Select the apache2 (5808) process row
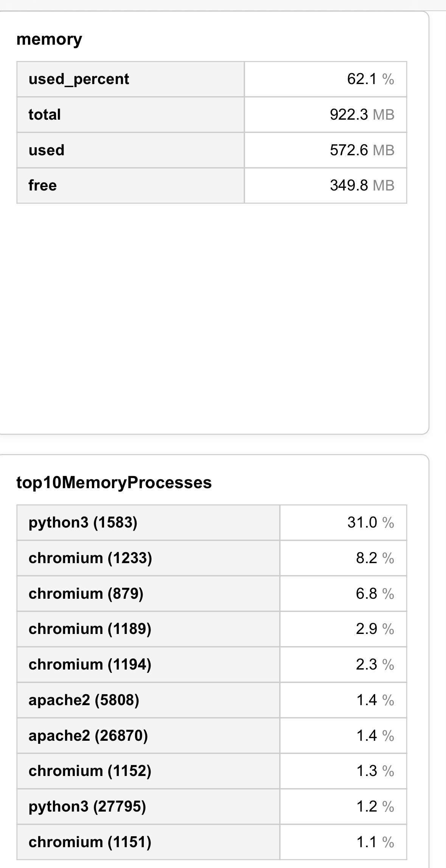The width and height of the screenshot is (446, 868). [x=84, y=700]
